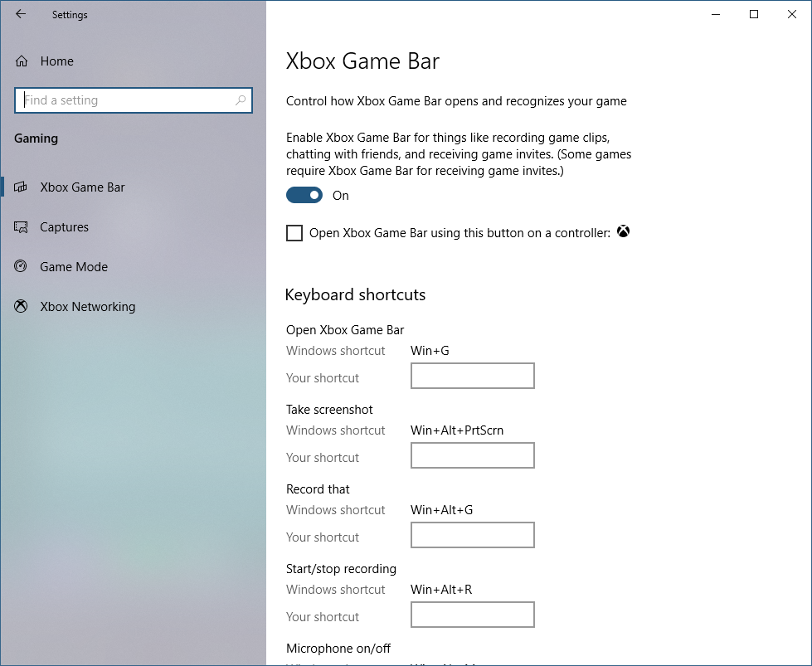Focus the Find a setting search box
812x666 pixels.
133,100
